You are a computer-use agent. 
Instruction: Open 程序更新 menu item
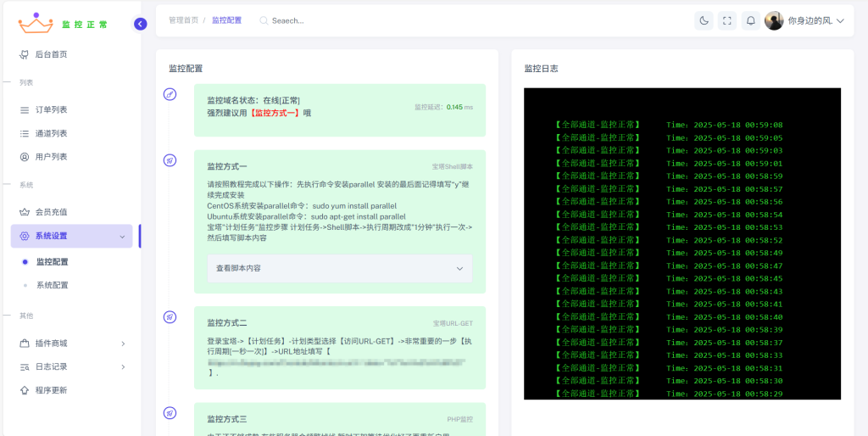tap(51, 390)
